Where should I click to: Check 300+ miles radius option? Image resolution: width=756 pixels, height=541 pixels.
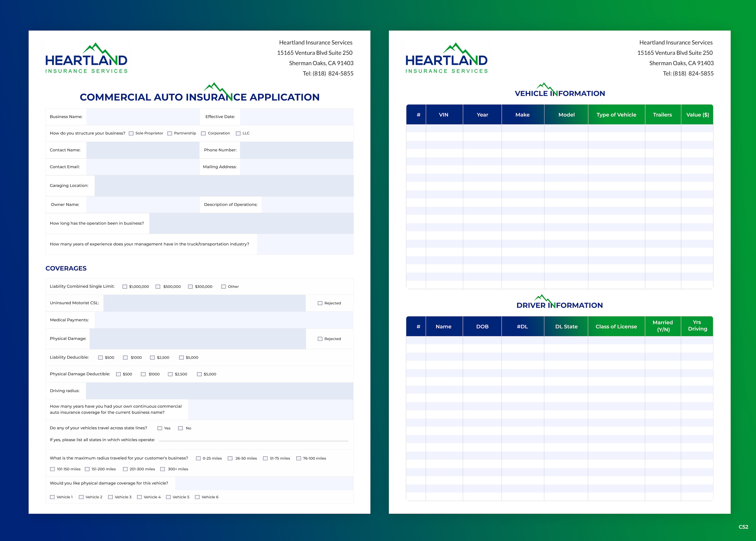point(163,469)
